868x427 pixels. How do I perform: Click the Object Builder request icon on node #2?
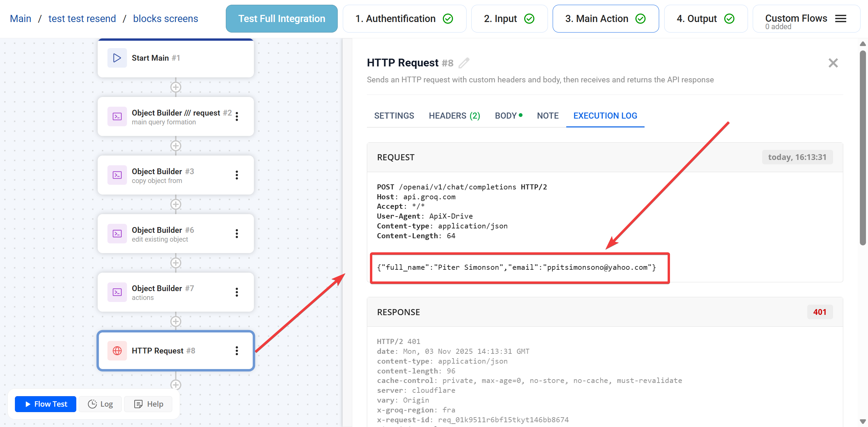[117, 116]
